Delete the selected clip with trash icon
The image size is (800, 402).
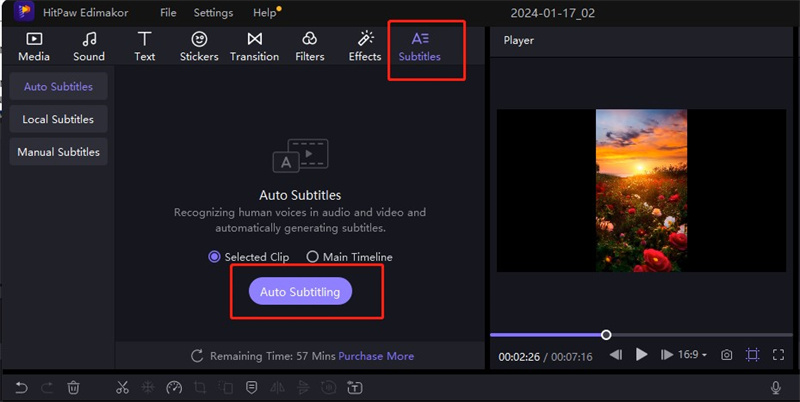click(73, 388)
